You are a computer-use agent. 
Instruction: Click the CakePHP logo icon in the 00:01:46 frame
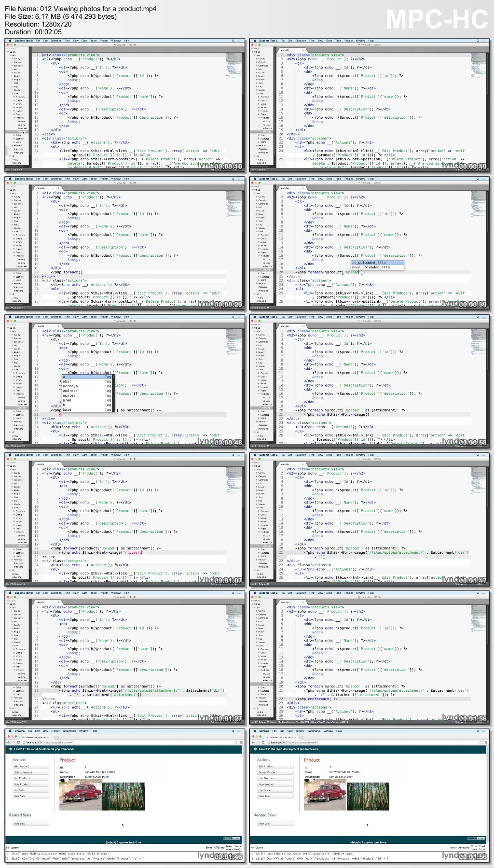click(x=11, y=749)
